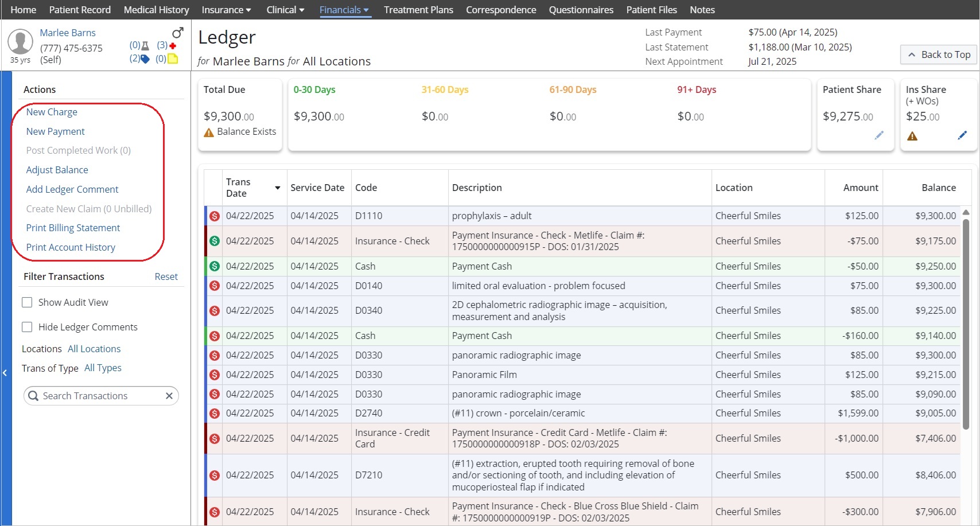
Task: Click Print Account History link
Action: pyautogui.click(x=71, y=247)
